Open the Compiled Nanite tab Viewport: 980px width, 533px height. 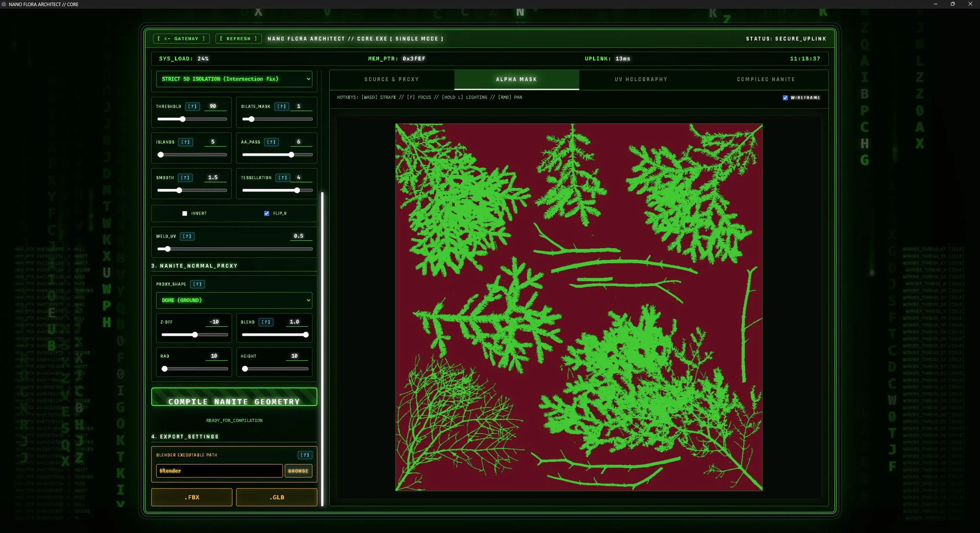[766, 79]
